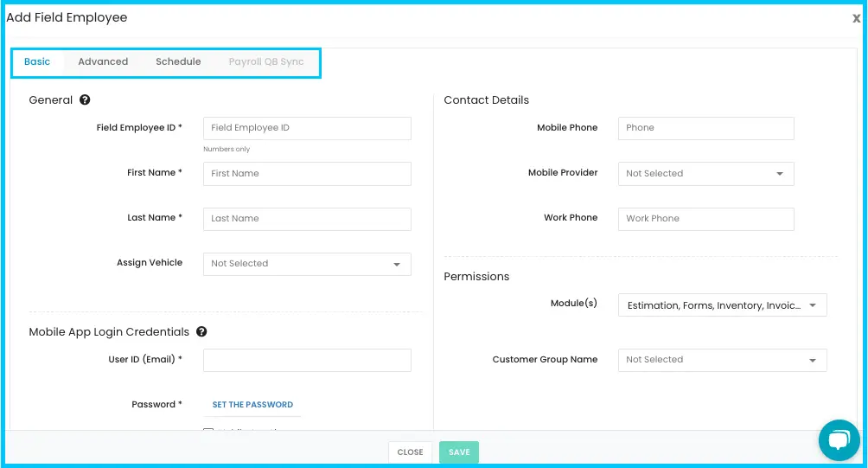This screenshot has height=468, width=868.
Task: Click the 'Permissions' heading
Action: pyautogui.click(x=476, y=276)
